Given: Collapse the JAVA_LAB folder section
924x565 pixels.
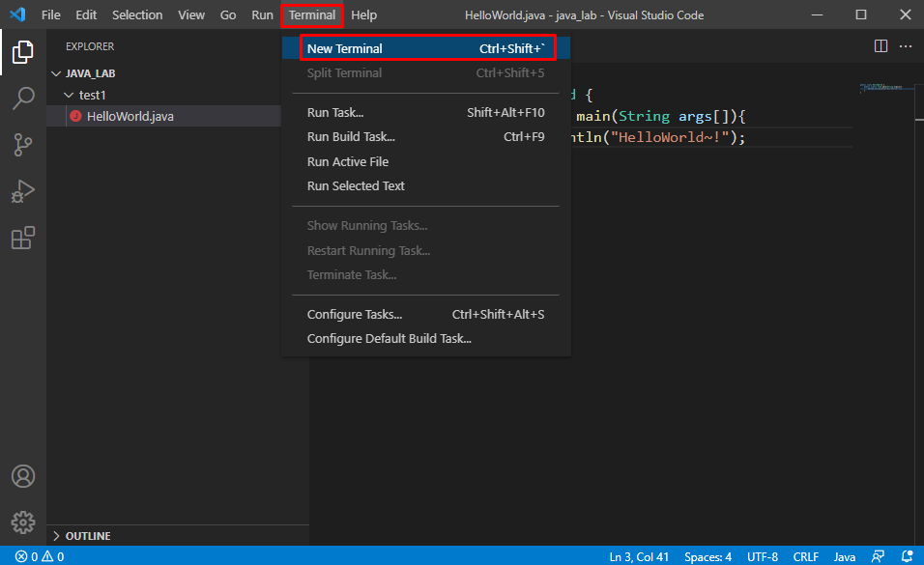Looking at the screenshot, I should coord(57,73).
